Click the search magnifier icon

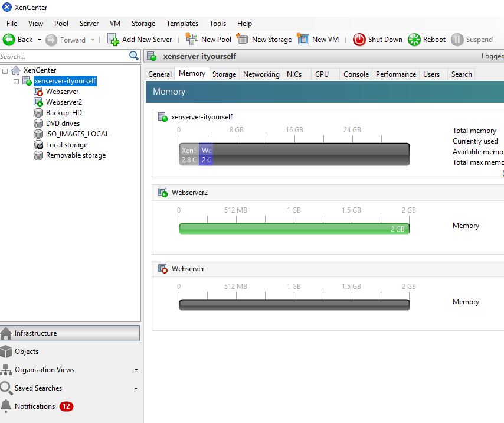tap(134, 56)
